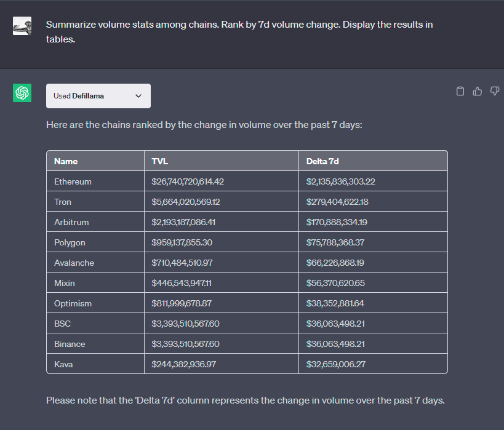Click Mixin delta value $56,370,620.65
The image size is (504, 430).
click(x=335, y=283)
